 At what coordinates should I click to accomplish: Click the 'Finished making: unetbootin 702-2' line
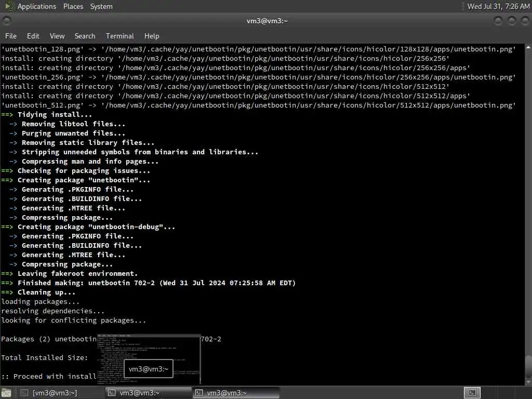148,283
